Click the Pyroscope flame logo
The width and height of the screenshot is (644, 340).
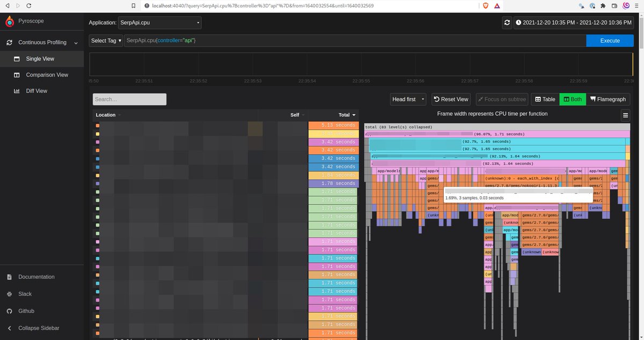[x=10, y=21]
